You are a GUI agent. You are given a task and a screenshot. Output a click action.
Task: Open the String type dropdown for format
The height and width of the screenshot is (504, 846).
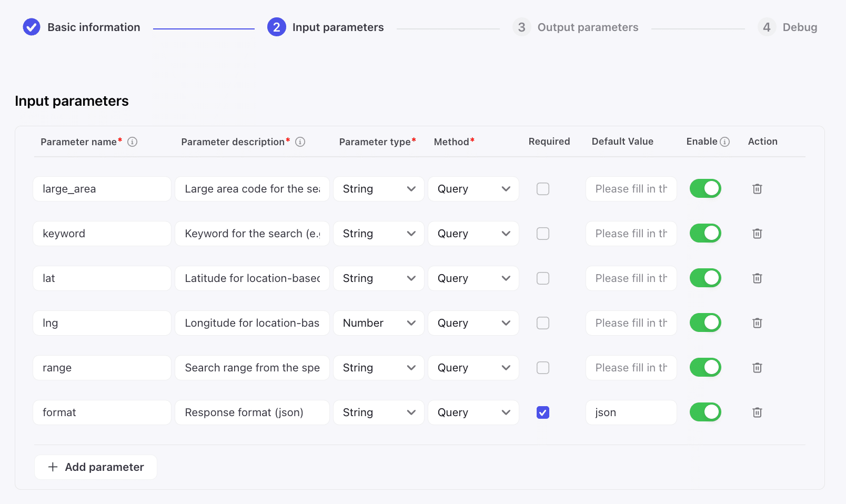pos(379,412)
